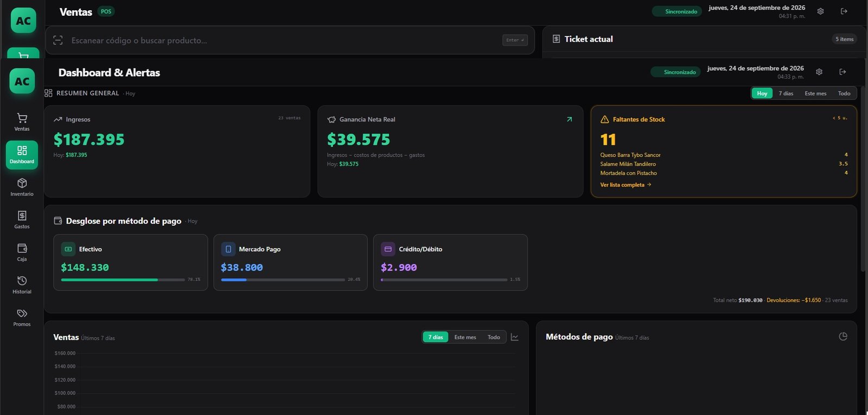Click the Faltantes de Stock warning icon
Screen dimensions: 868x415
point(604,119)
